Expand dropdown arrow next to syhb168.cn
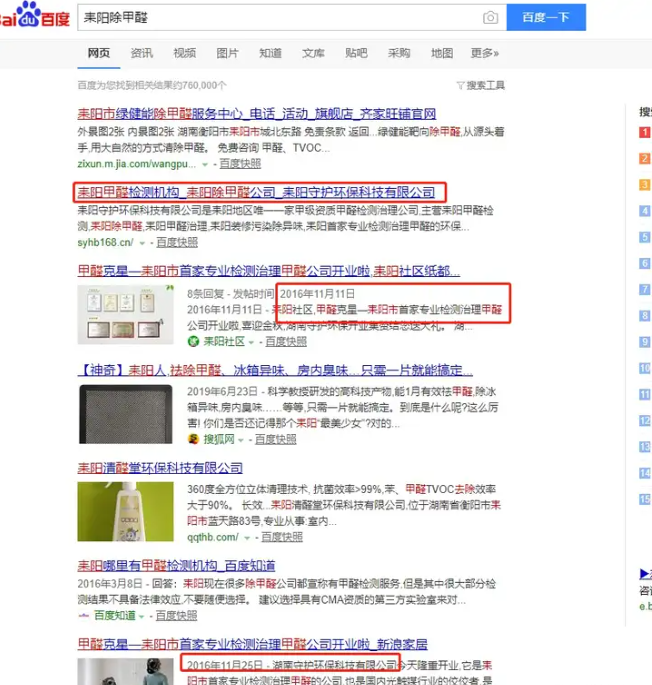 [x=142, y=243]
